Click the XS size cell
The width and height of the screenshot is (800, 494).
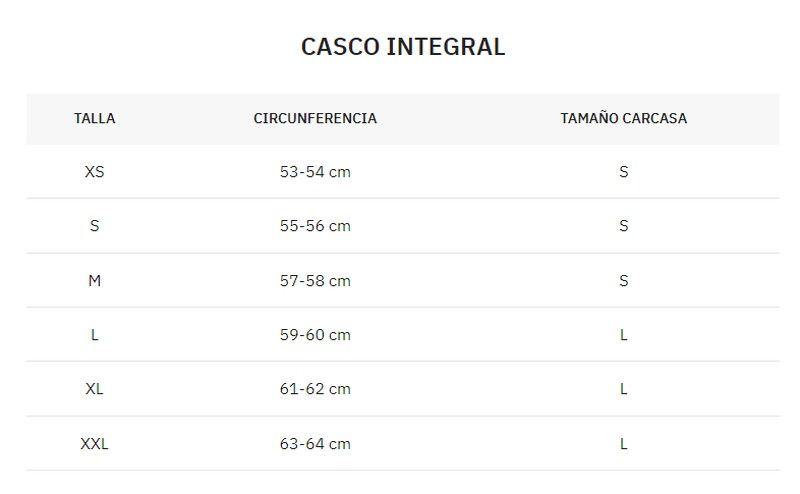tap(94, 172)
